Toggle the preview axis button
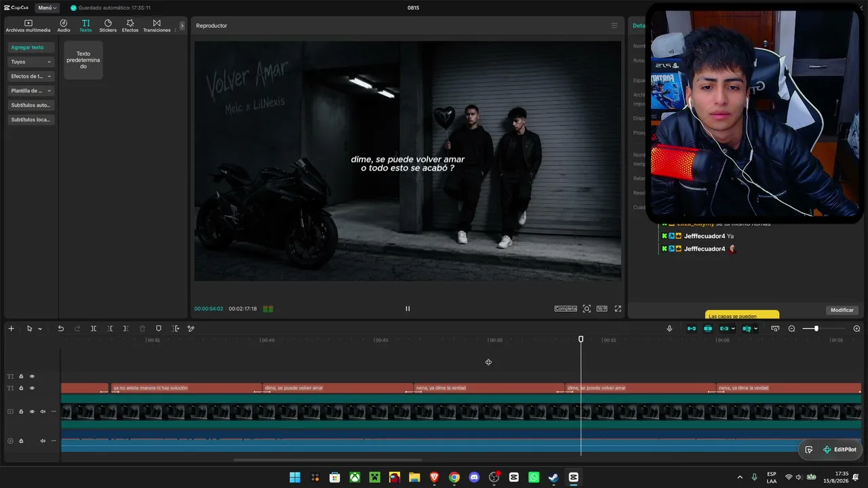Viewport: 868px width, 488px height. coord(747,329)
